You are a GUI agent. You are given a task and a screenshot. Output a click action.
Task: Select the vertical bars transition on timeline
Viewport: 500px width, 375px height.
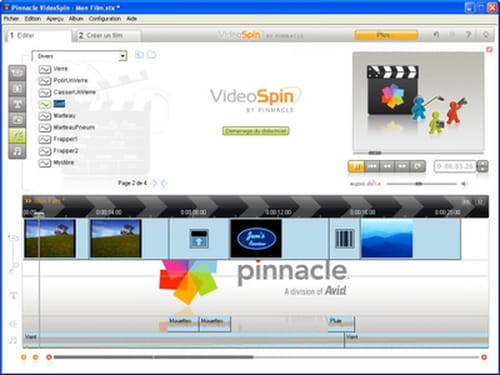click(x=344, y=238)
